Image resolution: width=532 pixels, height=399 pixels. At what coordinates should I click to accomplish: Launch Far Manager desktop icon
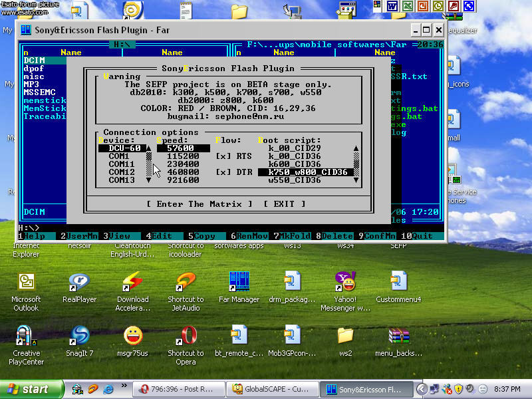tap(239, 287)
